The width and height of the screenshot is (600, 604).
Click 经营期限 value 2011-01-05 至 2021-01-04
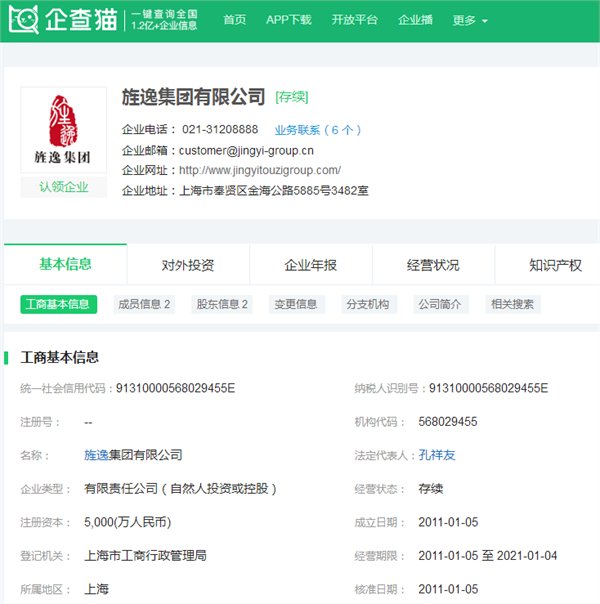coord(488,556)
